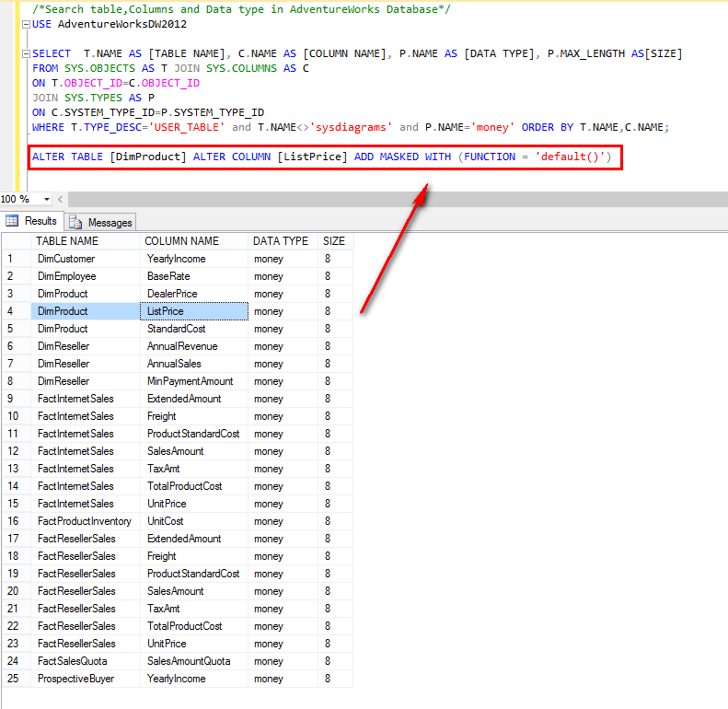The height and width of the screenshot is (709, 728).
Task: Click the FactSalesQuota table name cell
Action: click(x=86, y=662)
